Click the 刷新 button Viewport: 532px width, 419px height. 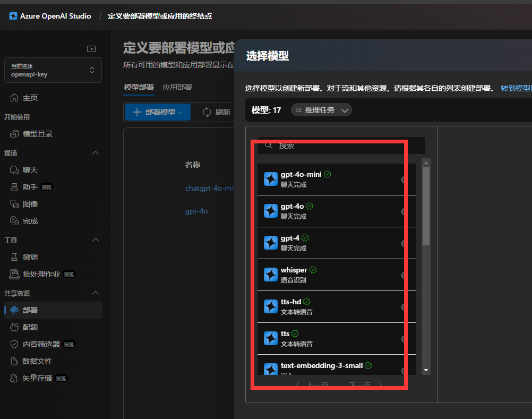(217, 112)
